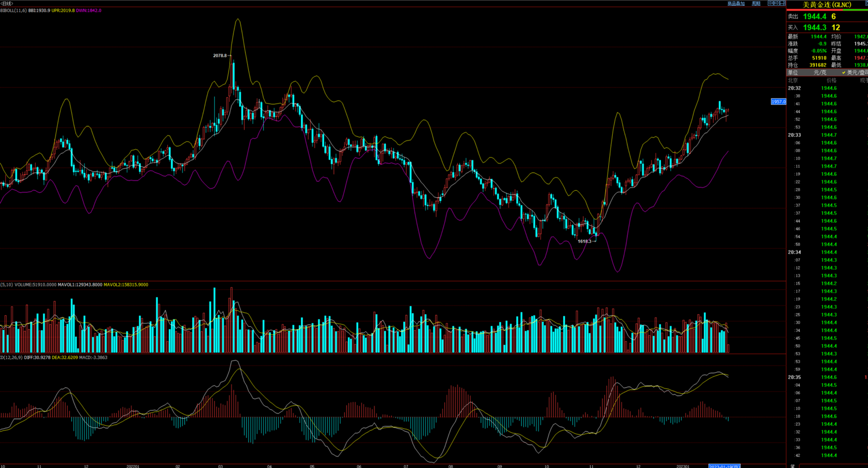Screen dimensions: 868x468
Task: Select the 元/克 unit option
Action: coord(820,73)
